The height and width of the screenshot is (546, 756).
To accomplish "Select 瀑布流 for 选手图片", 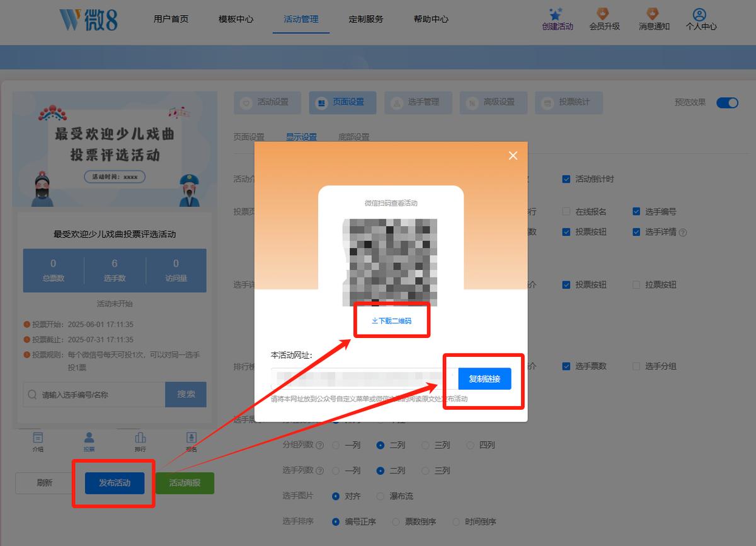I will [381, 497].
